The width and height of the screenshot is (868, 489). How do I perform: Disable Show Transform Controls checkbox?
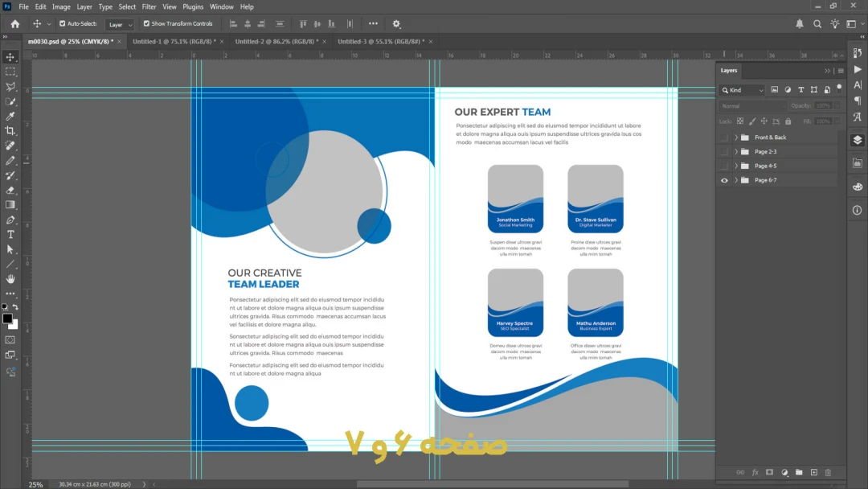(x=146, y=24)
